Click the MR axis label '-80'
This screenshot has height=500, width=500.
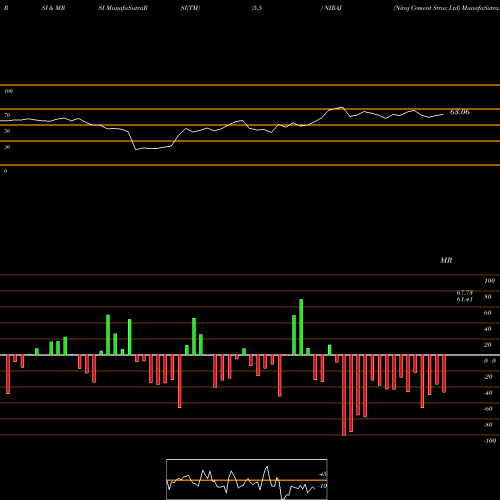(488, 425)
